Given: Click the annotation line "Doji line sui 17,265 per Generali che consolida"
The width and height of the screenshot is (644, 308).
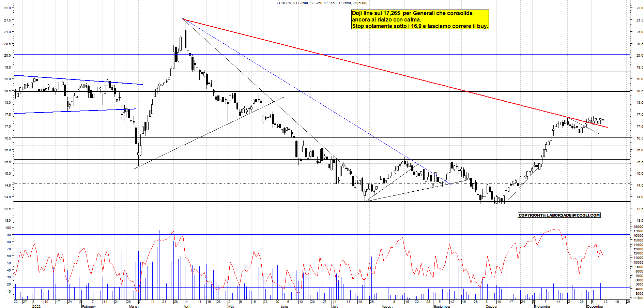Looking at the screenshot, I should coord(412,13).
